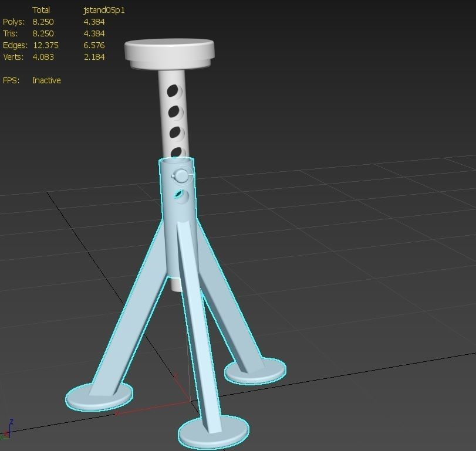Click the world axis tripod in the viewport corner

pos(6,430)
